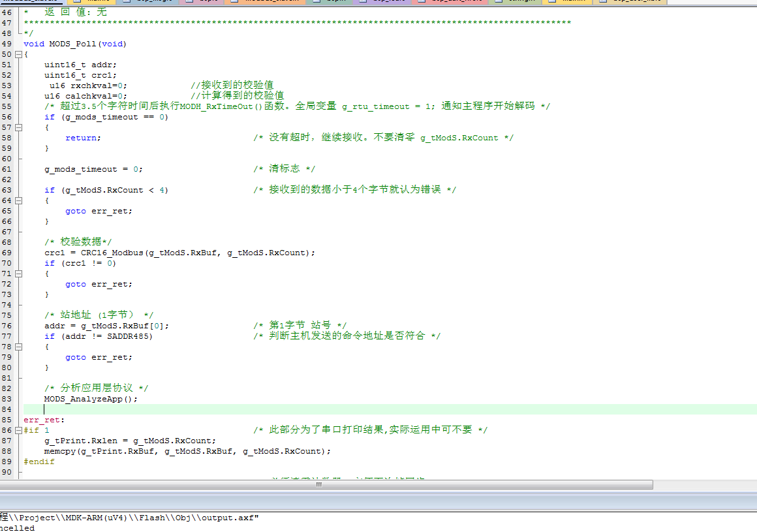The height and width of the screenshot is (532, 757).
Task: Click the 'MODS_AnalyzeApp();' call
Action: pyautogui.click(x=91, y=399)
